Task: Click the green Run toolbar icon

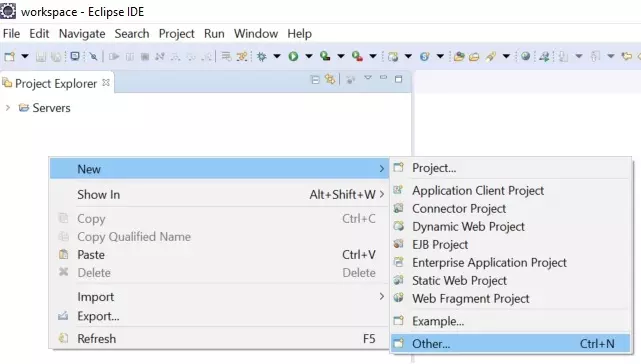Action: [293, 56]
